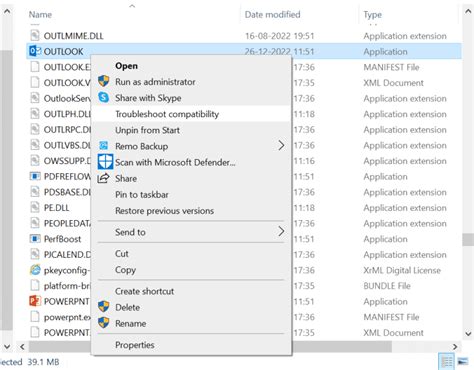Click the BUNDLE File type cell
The width and height of the screenshot is (474, 370).
387,286
